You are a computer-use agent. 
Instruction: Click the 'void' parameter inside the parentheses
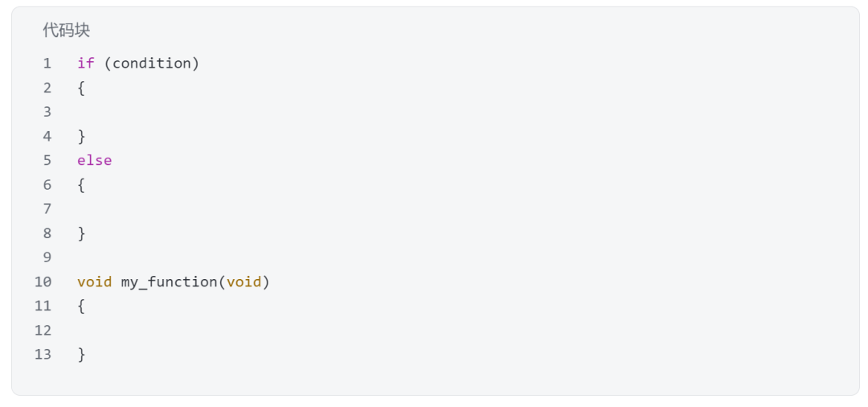244,282
